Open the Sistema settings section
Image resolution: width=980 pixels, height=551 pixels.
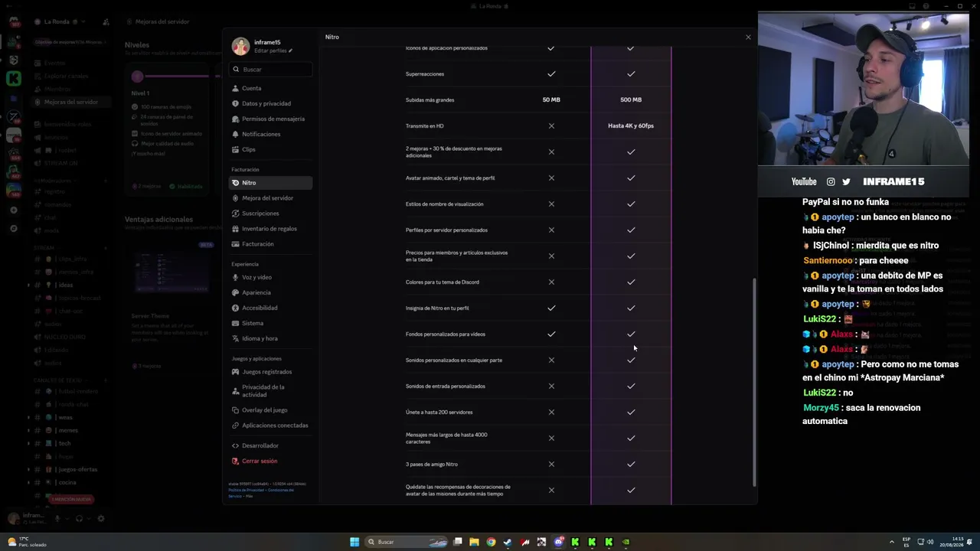point(270,323)
